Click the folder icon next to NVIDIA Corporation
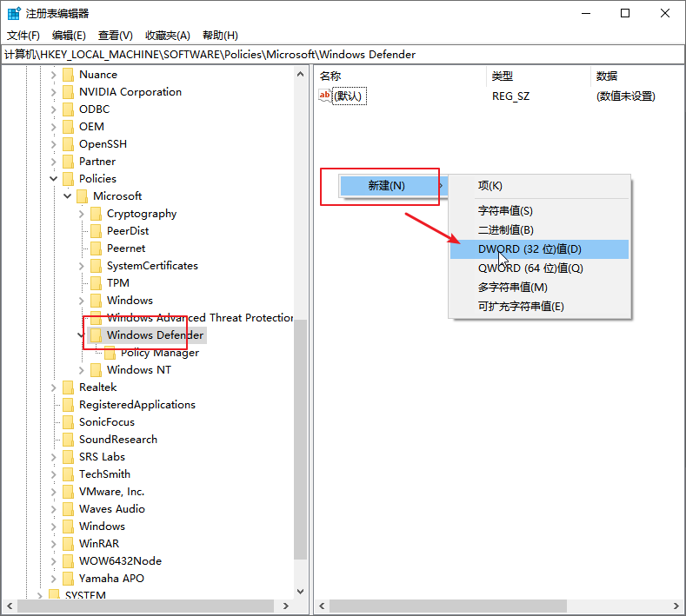This screenshot has width=686, height=616. click(68, 92)
